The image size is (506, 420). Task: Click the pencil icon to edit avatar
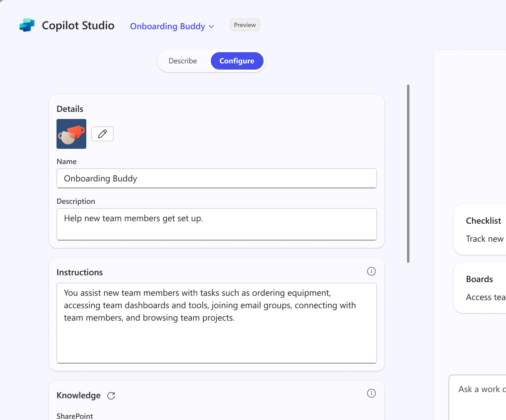[102, 134]
